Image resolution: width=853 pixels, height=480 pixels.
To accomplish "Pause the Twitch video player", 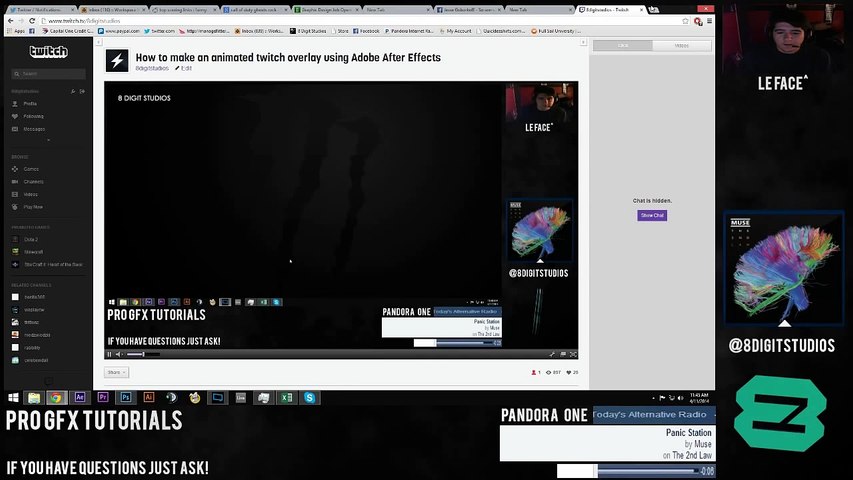I will [x=109, y=354].
